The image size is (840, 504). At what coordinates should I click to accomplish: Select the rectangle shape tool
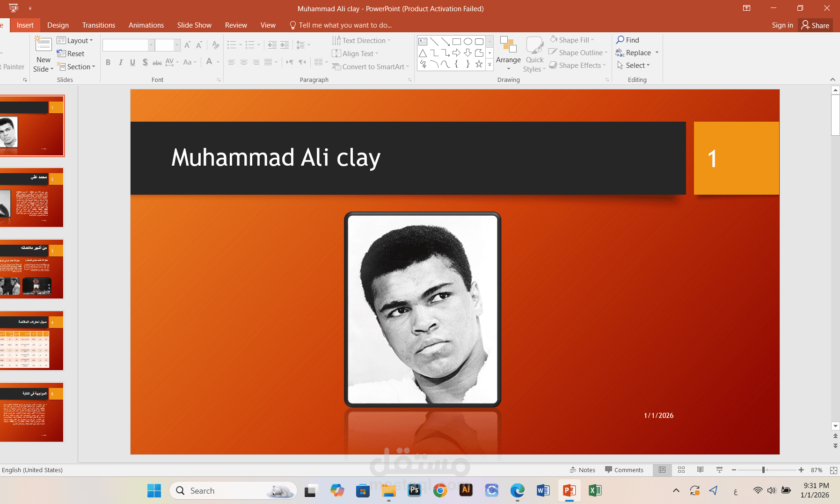click(x=457, y=41)
